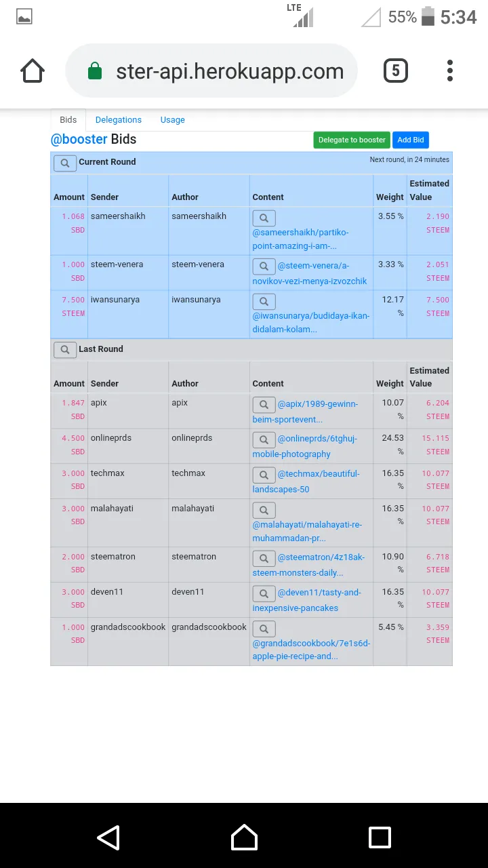Click the blue Add Bid button
Viewport: 488px width, 868px height.
(x=411, y=140)
